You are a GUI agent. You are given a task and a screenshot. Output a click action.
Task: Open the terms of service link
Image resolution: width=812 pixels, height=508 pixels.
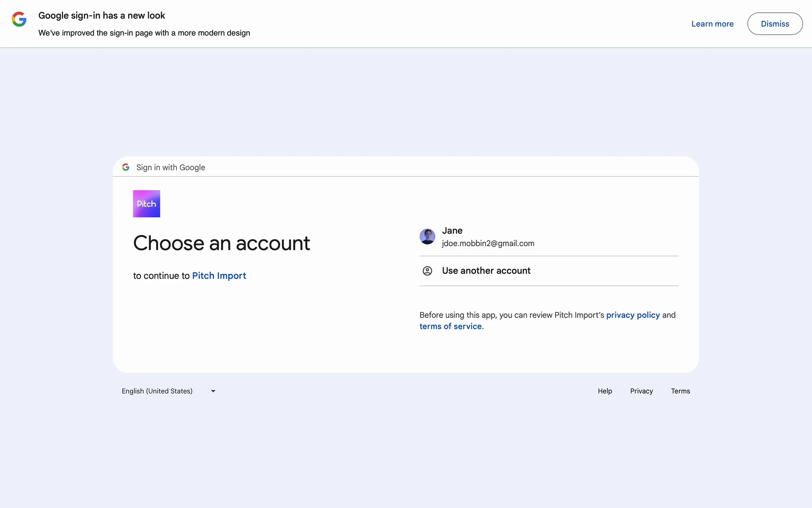click(x=450, y=326)
